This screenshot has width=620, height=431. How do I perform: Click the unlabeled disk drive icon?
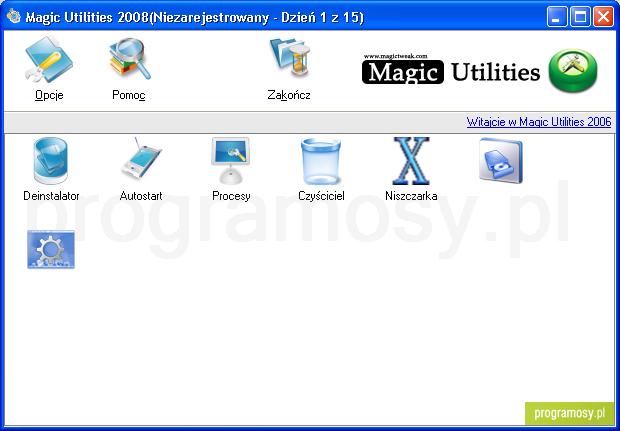pyautogui.click(x=501, y=161)
